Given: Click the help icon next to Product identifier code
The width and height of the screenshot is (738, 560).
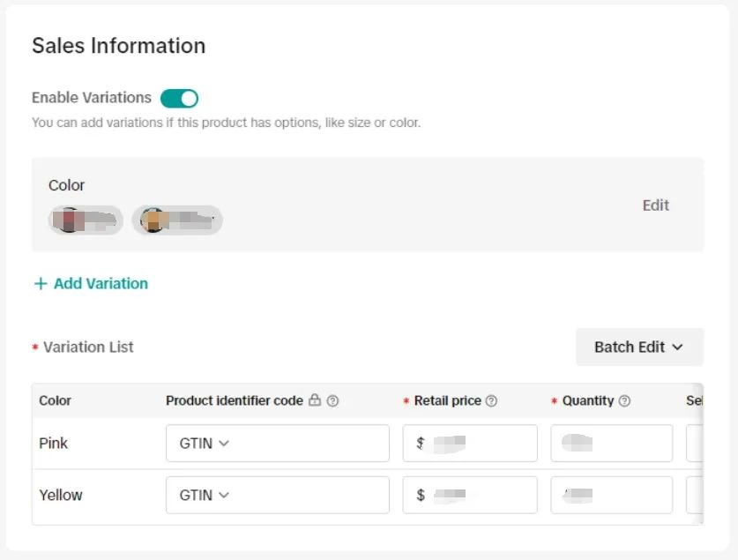Looking at the screenshot, I should click(x=332, y=400).
